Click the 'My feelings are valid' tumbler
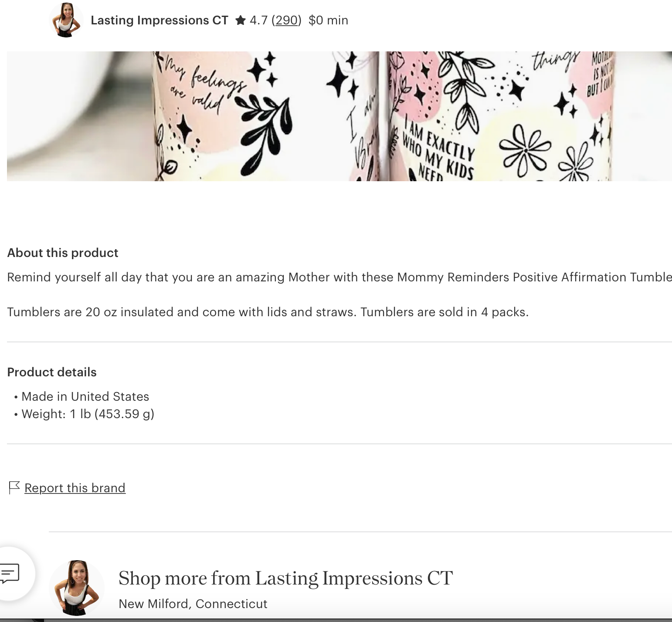The width and height of the screenshot is (672, 622). (x=222, y=116)
